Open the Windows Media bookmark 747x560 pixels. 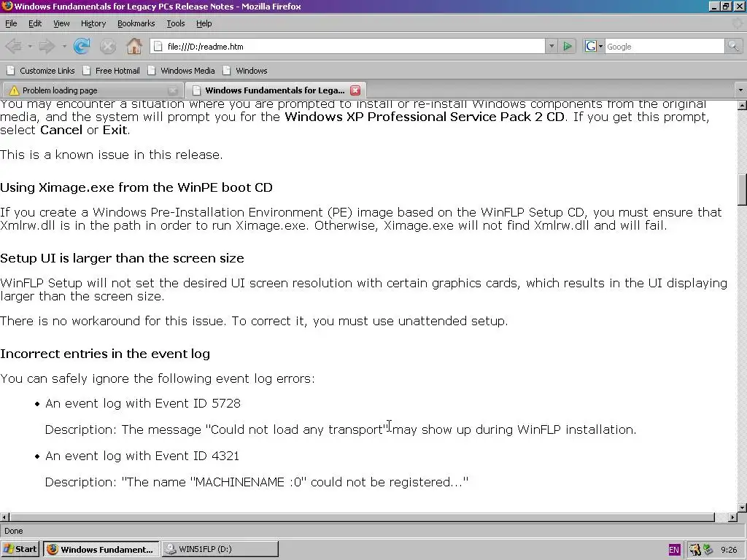click(181, 71)
